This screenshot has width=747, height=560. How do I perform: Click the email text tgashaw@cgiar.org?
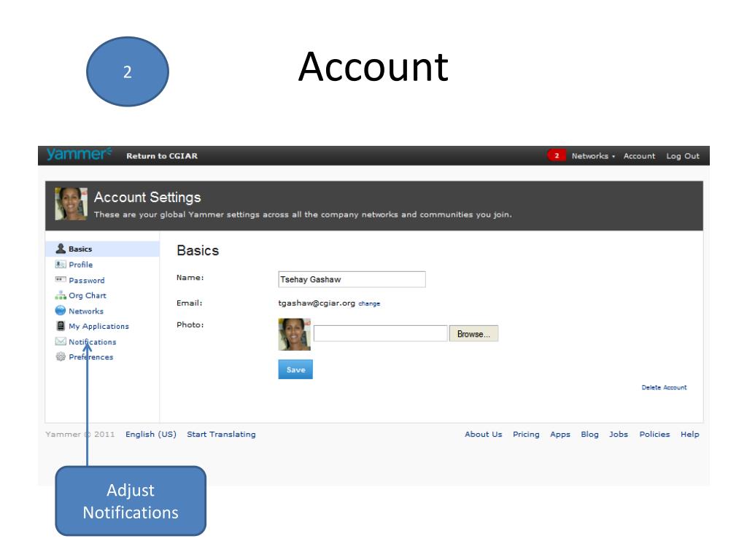pos(317,303)
